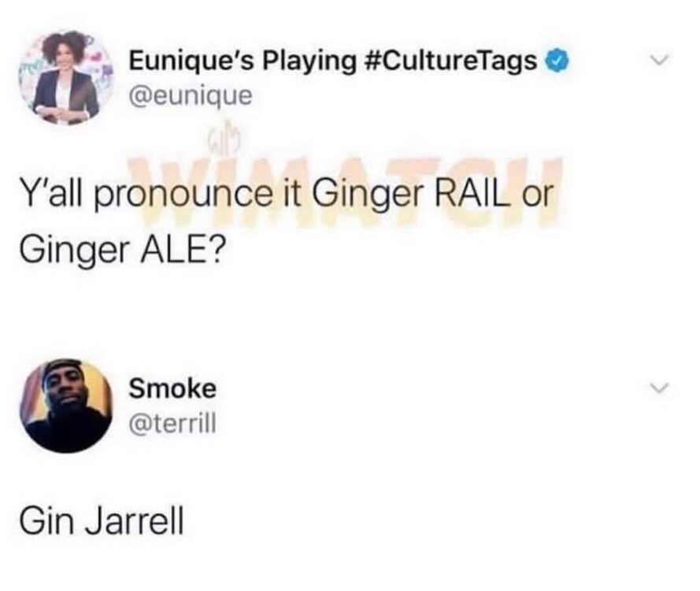Viewport: 700px width, 591px height.
Task: Expand the options chevron on Eunique's tweet
Action: [659, 60]
